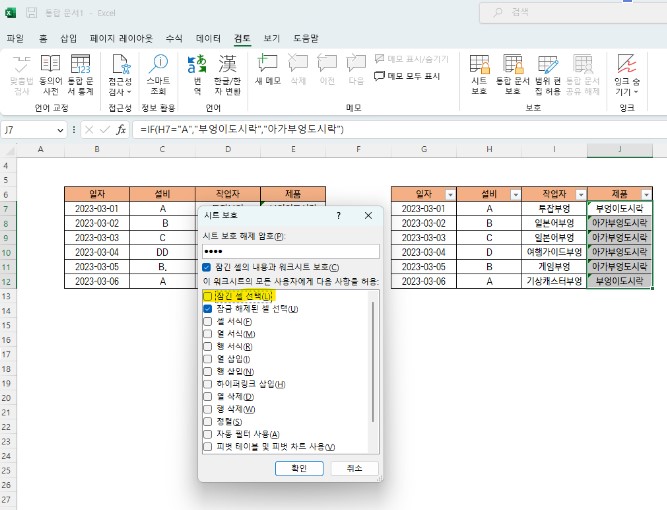Open the filter dropdown for 설비 in column H
The width and height of the screenshot is (667, 510).
click(x=516, y=195)
